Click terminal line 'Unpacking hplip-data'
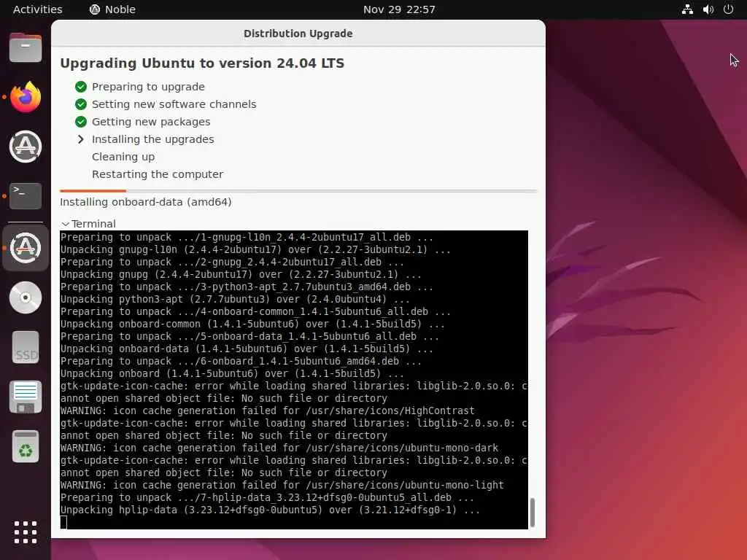The image size is (747, 560). click(270, 510)
